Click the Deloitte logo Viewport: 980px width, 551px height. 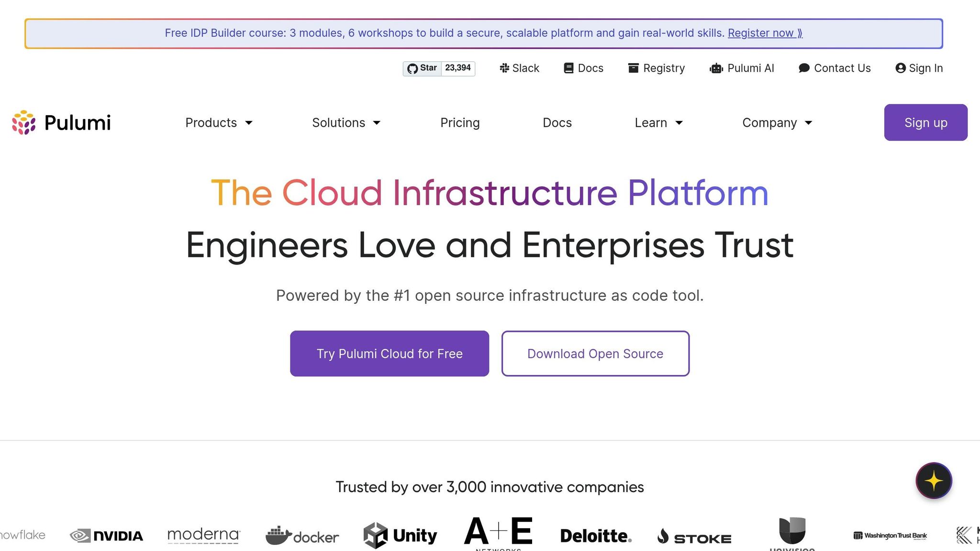[x=596, y=536]
